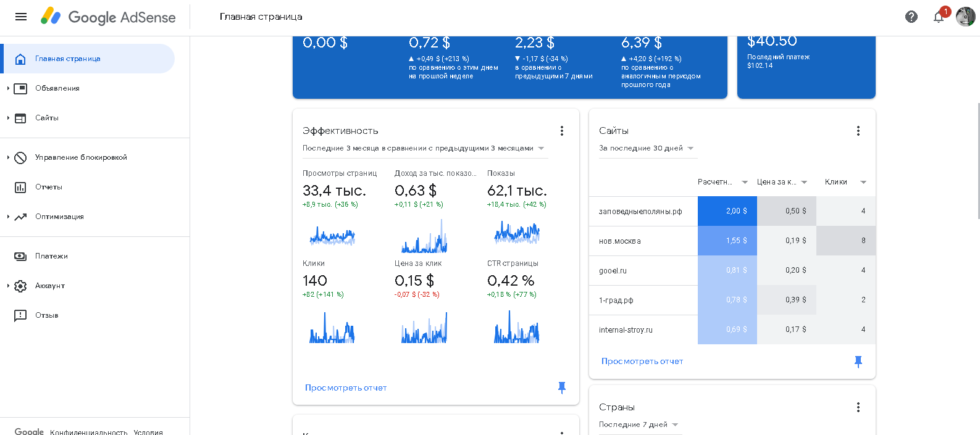Open the Цена за к... column dropdown
This screenshot has height=435, width=980.
[804, 182]
